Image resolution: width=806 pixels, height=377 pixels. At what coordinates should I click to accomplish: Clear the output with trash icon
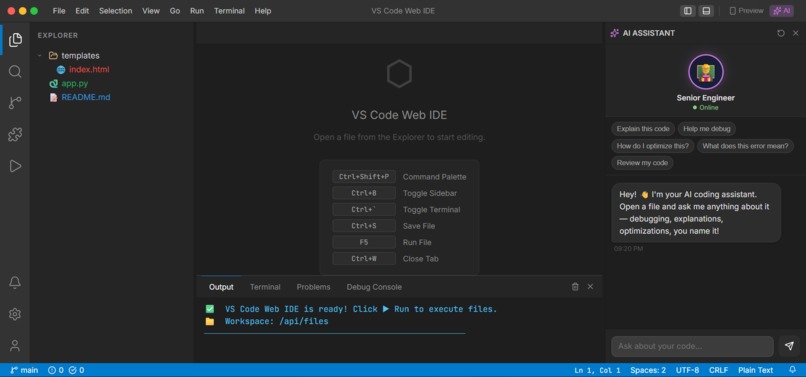(575, 287)
